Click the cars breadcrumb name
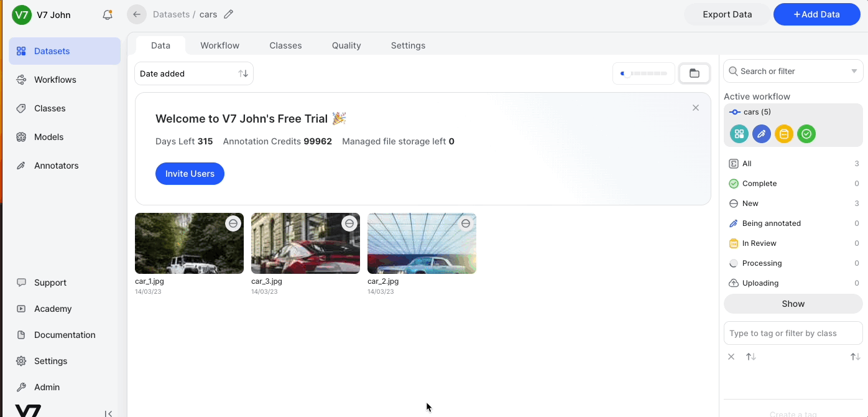 coord(208,14)
